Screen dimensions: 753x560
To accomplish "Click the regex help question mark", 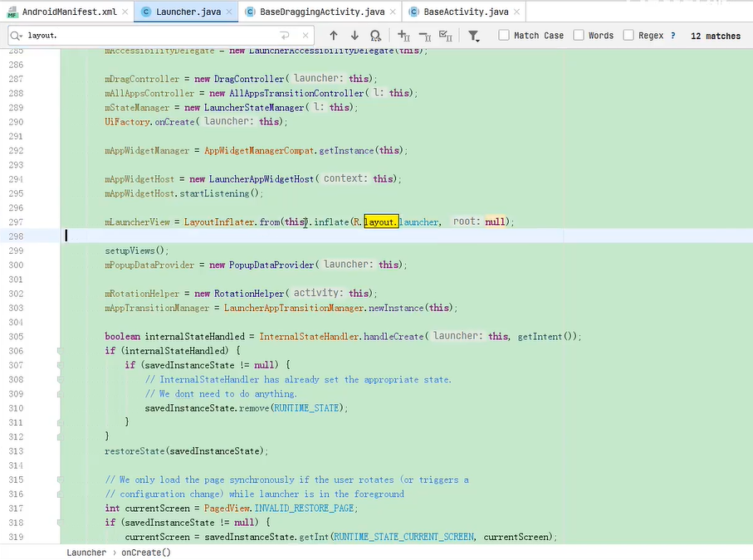I will point(672,36).
